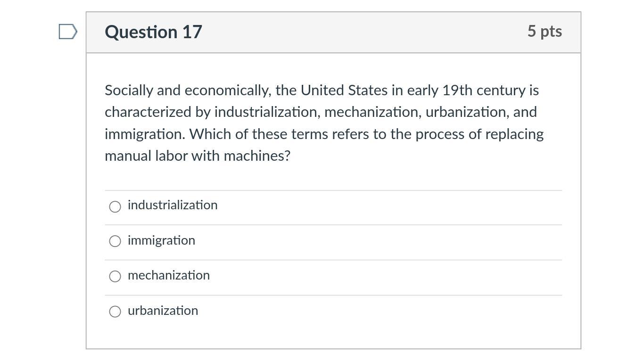This screenshot has height=362, width=644.
Task: Choose the immigration radio button
Action: click(x=115, y=241)
